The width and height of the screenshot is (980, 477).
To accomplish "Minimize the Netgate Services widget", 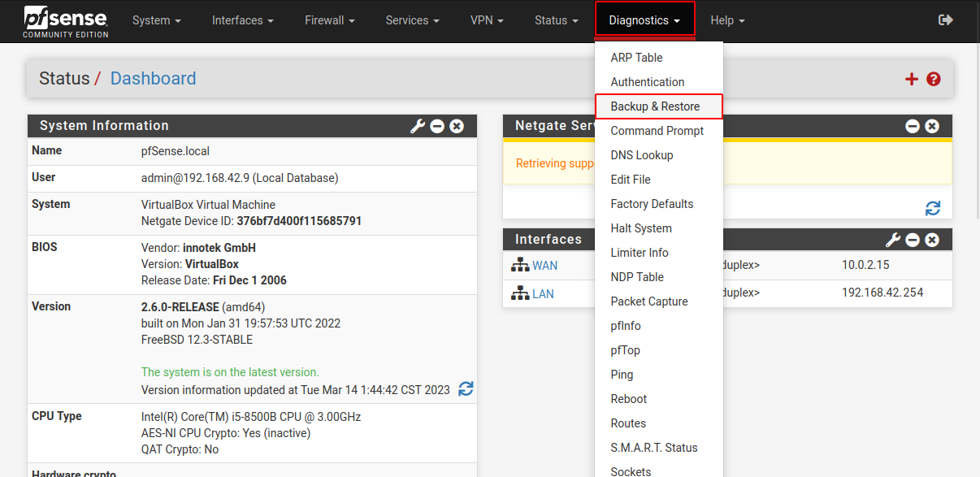I will (913, 126).
